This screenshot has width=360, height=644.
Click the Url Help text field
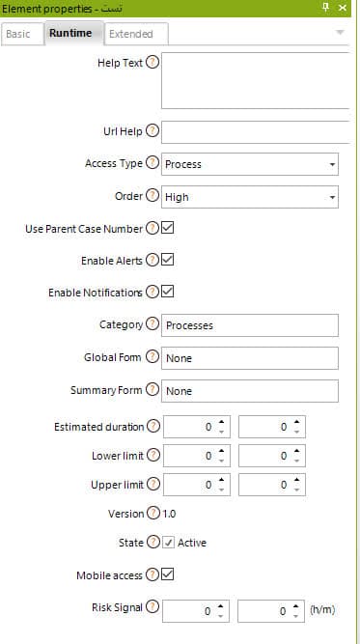click(x=256, y=132)
